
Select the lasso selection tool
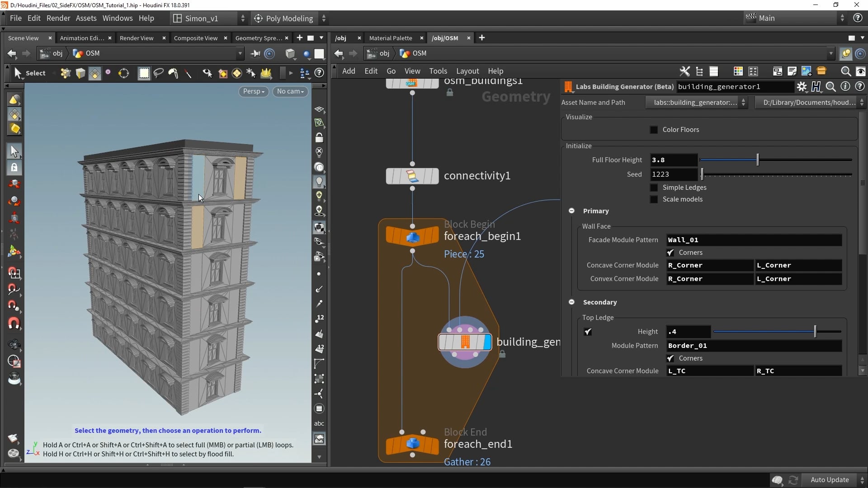tap(158, 73)
